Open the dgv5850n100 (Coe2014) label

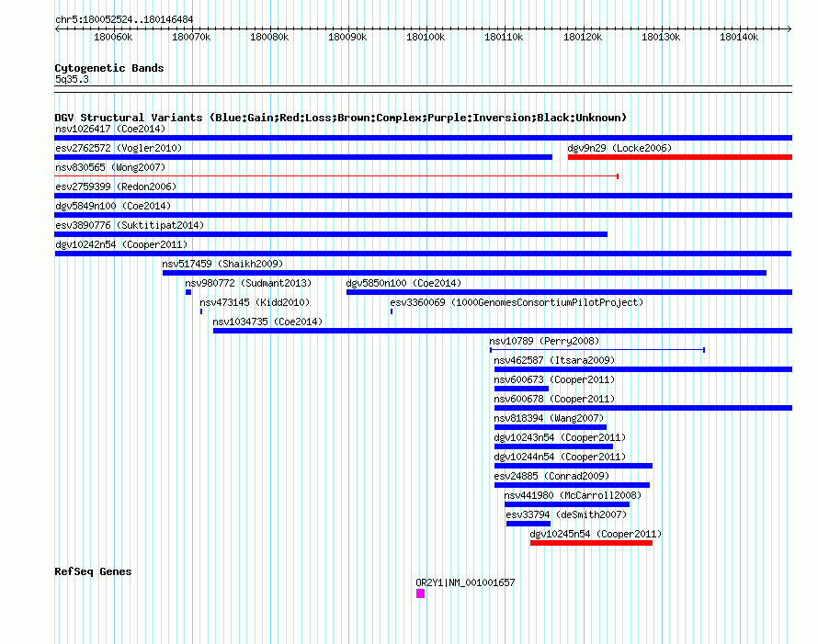[x=403, y=283]
